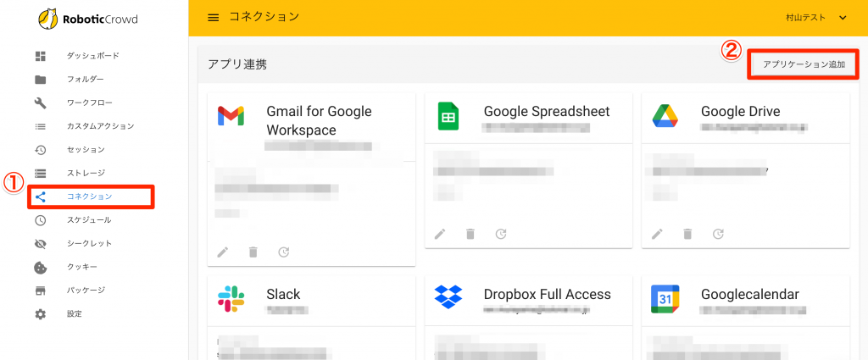Viewport: 868px width, 360px height.
Task: Select the フォルダー folder icon
Action: [x=41, y=79]
